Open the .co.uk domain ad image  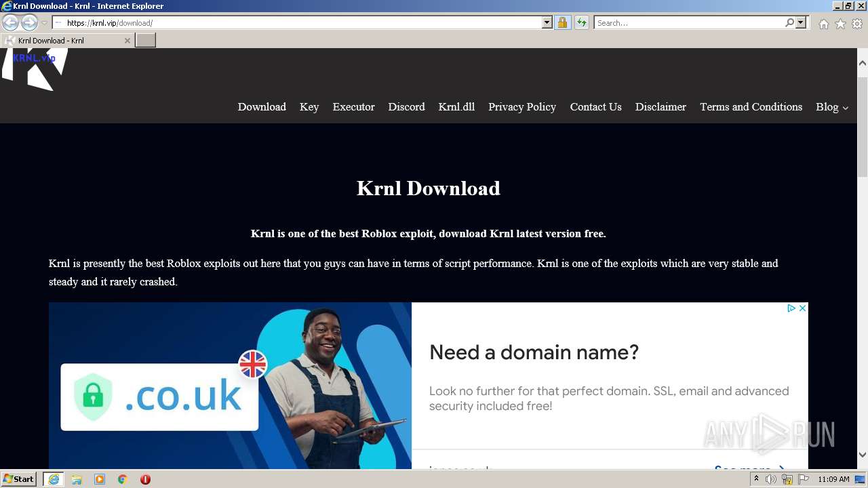(230, 385)
